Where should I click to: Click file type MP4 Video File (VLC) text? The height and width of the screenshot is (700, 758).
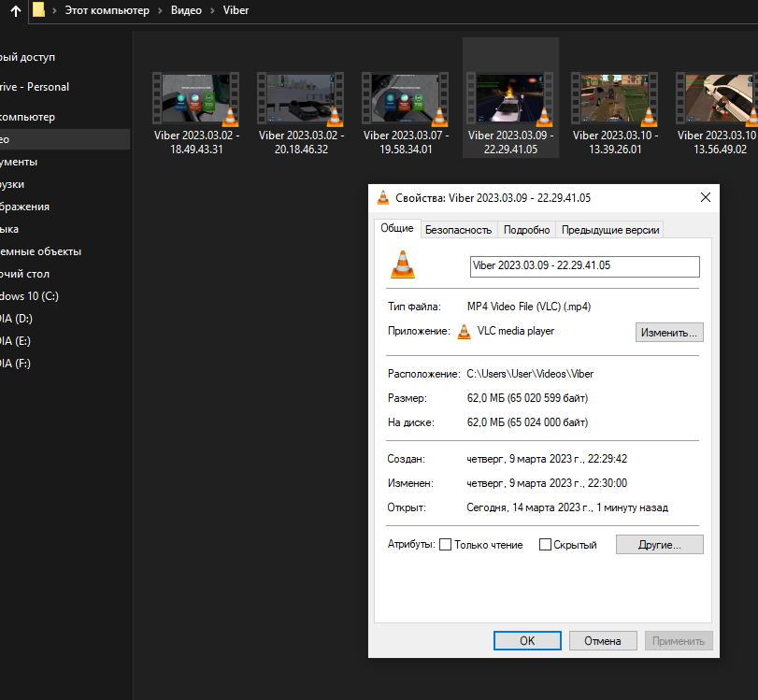click(x=529, y=307)
